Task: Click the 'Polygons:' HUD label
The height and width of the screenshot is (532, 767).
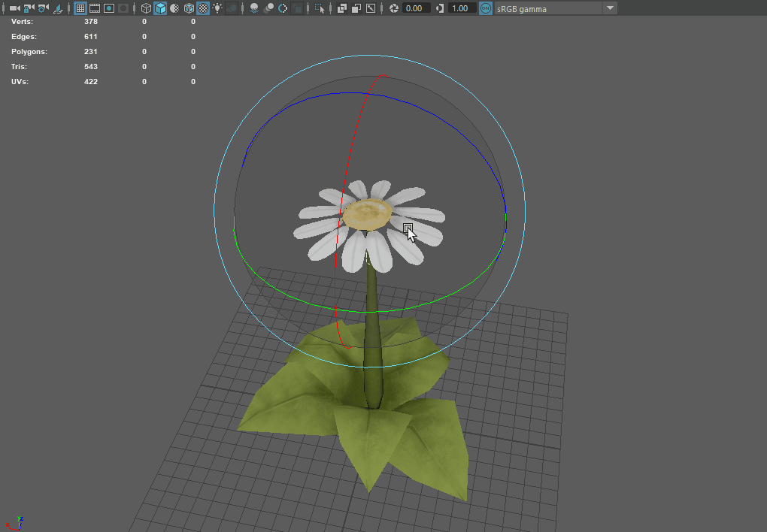Action: coord(29,52)
